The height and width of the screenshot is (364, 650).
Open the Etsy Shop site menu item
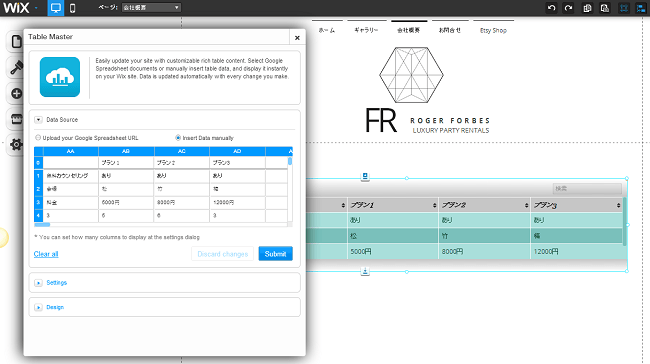point(493,30)
